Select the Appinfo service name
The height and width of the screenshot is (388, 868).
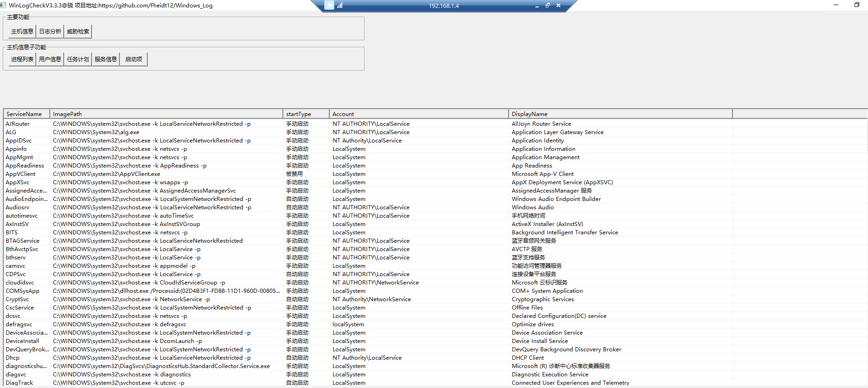pos(16,149)
